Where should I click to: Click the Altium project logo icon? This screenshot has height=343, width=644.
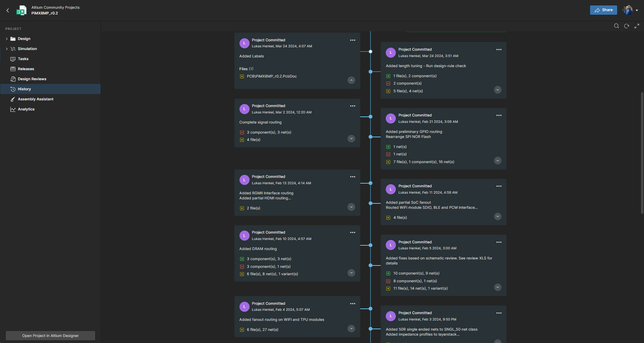[21, 10]
